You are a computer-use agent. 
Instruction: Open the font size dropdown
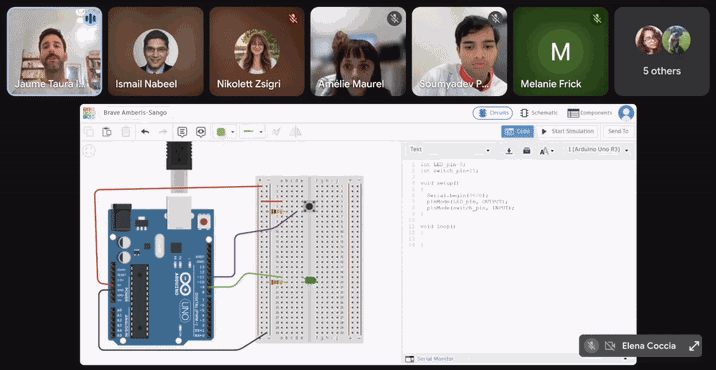546,151
